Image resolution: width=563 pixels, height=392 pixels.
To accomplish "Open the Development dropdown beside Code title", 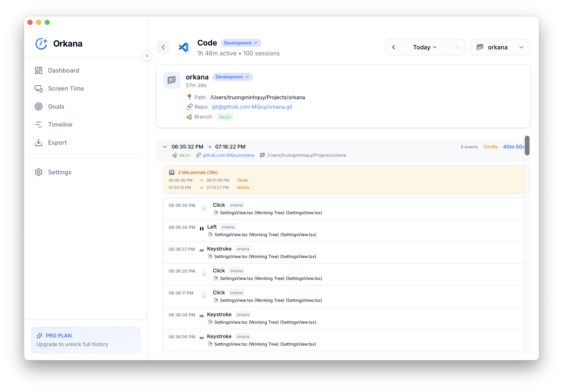I will 241,43.
